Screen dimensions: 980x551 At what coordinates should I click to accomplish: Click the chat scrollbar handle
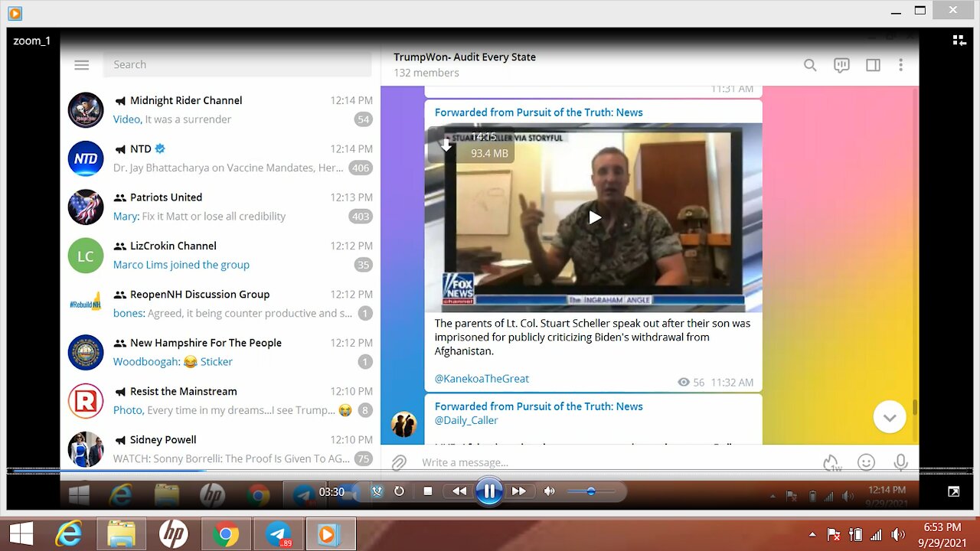click(x=915, y=407)
